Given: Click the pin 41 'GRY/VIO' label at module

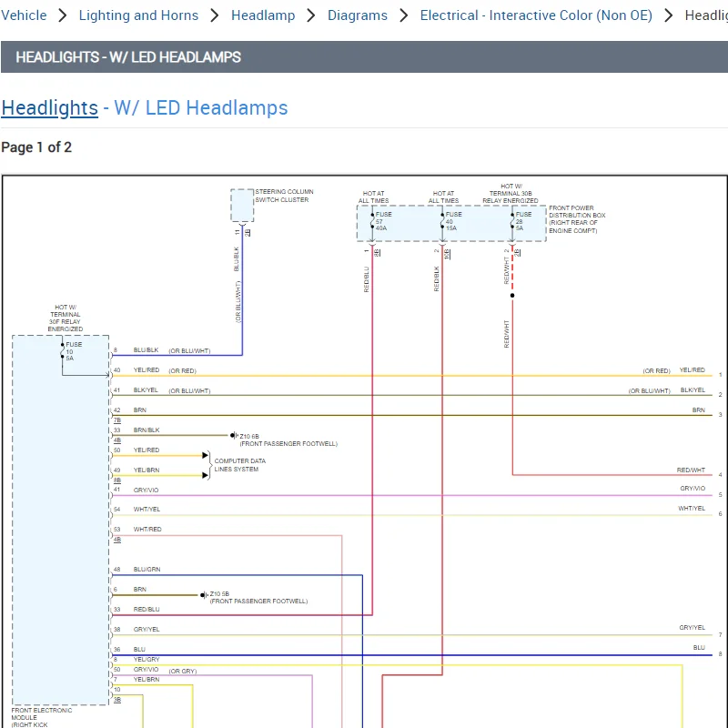Looking at the screenshot, I should pos(146,490).
